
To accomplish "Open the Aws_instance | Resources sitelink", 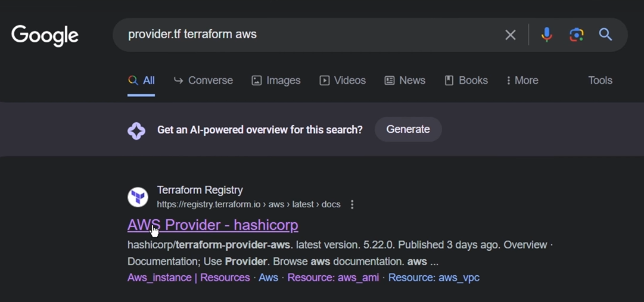I will 188,278.
